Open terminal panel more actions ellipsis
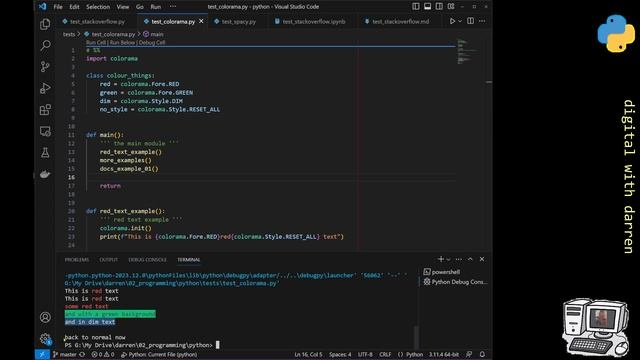The image size is (640, 360). [459, 259]
